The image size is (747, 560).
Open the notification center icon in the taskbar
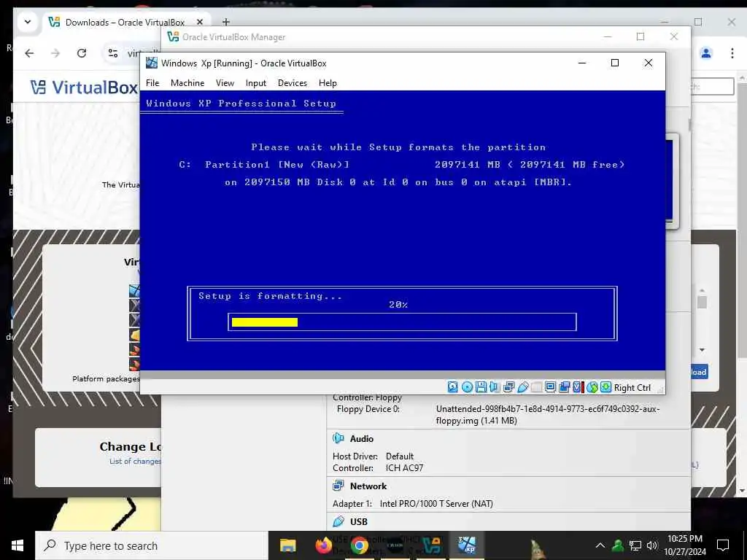723,545
